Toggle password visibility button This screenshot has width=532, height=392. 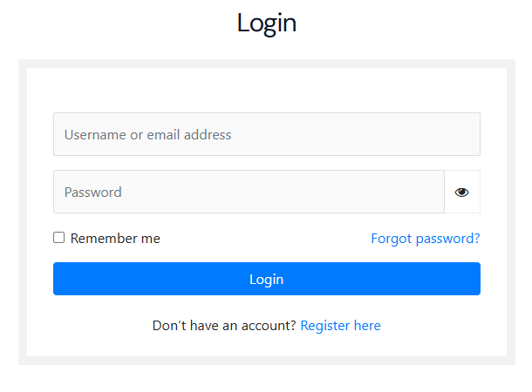[x=461, y=193]
